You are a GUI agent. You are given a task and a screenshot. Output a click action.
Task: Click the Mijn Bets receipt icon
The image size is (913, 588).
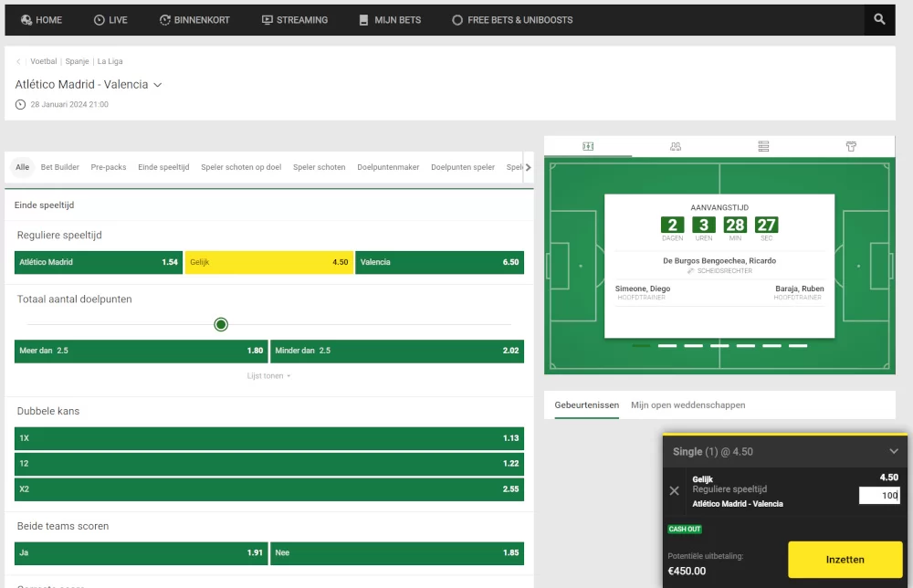364,20
